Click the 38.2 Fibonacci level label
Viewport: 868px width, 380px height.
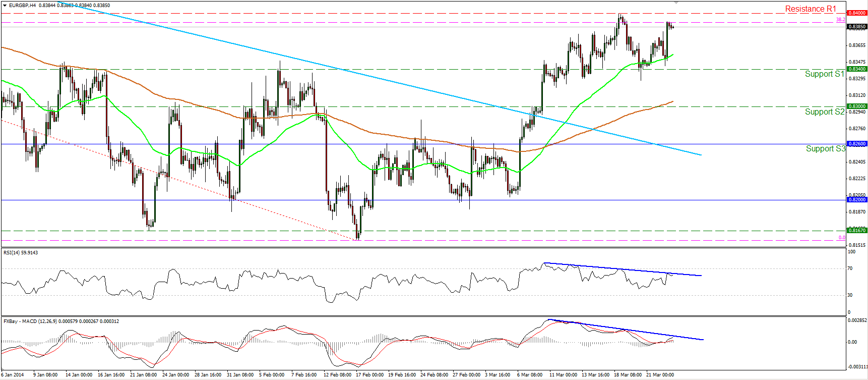click(x=841, y=20)
